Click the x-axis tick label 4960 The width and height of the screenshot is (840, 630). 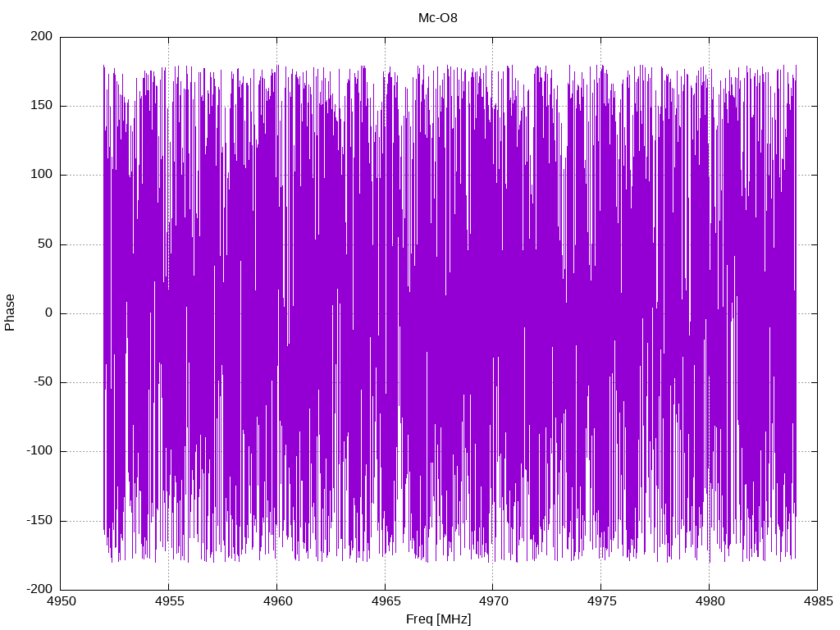pos(277,601)
